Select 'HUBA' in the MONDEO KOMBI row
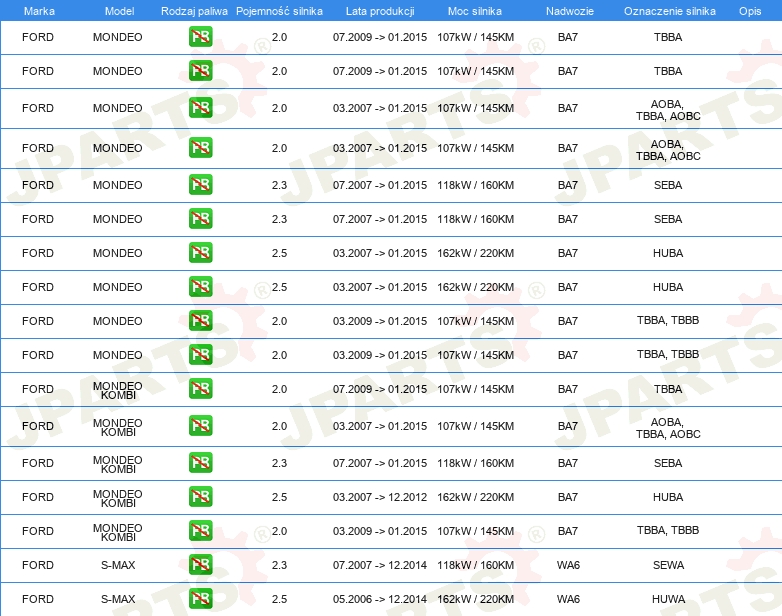Image resolution: width=782 pixels, height=616 pixels. click(668, 497)
